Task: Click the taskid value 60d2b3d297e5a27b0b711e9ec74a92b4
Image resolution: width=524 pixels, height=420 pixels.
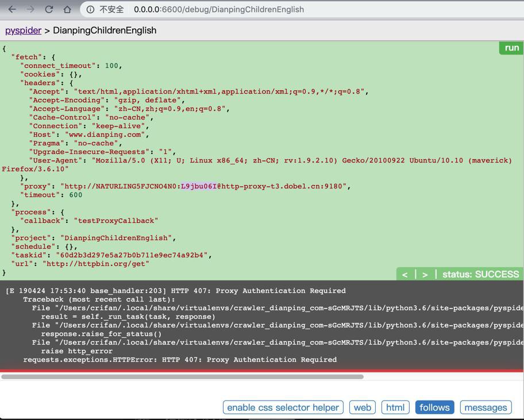Action: tap(132, 255)
